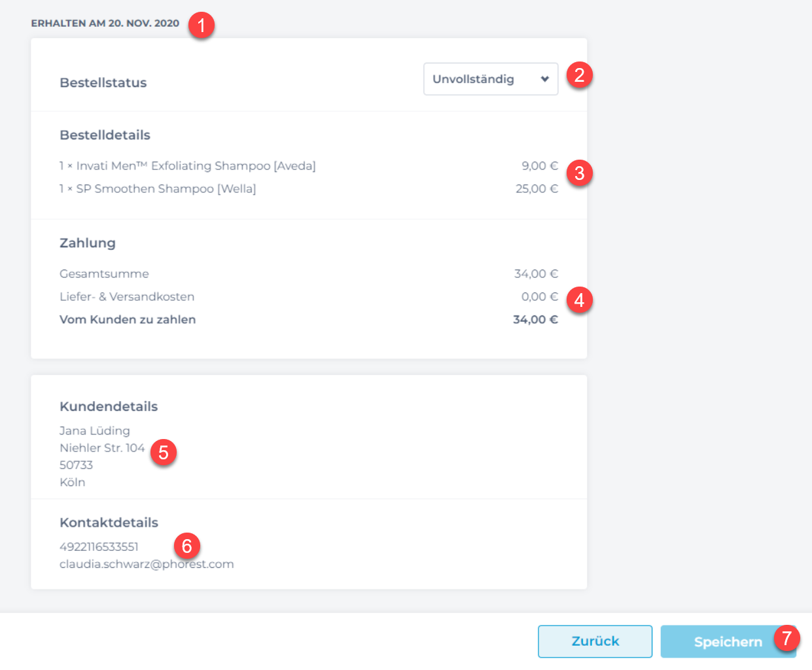Go back with the Zurück button
Viewport: 812px width, 670px height.
pos(595,641)
